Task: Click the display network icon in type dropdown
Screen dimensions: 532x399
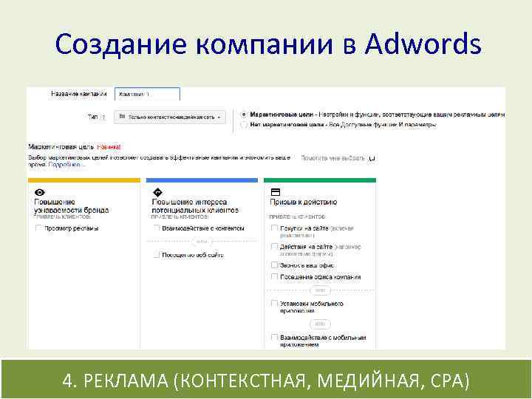Action: pos(122,117)
